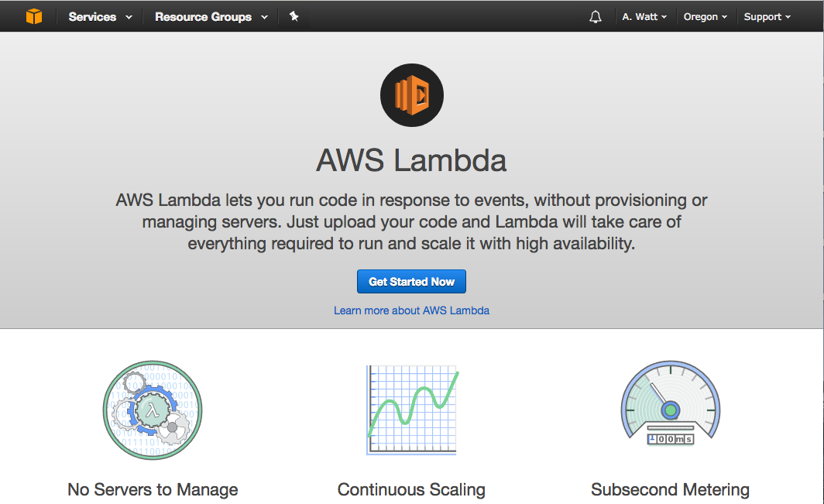This screenshot has width=824, height=504.
Task: Click the No Servers to Manage heading
Action: coord(153,489)
